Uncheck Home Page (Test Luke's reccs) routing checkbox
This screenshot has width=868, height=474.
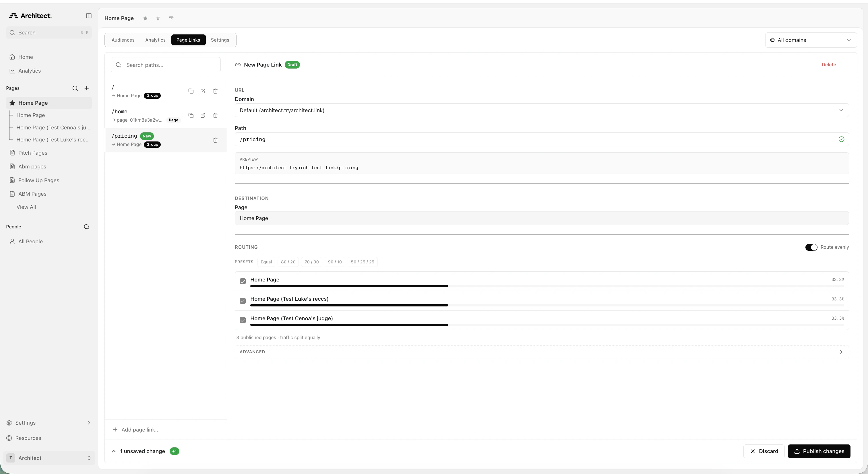tap(243, 300)
